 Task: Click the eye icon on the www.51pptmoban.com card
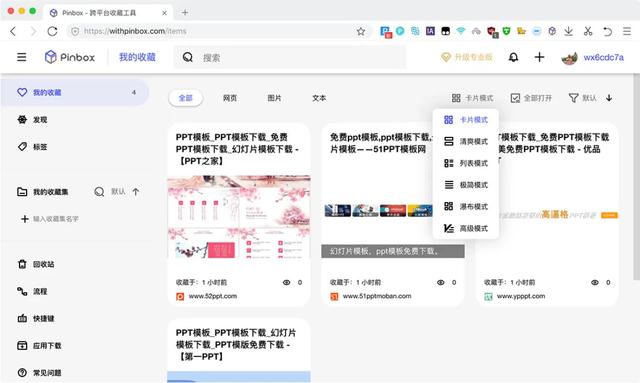point(440,282)
